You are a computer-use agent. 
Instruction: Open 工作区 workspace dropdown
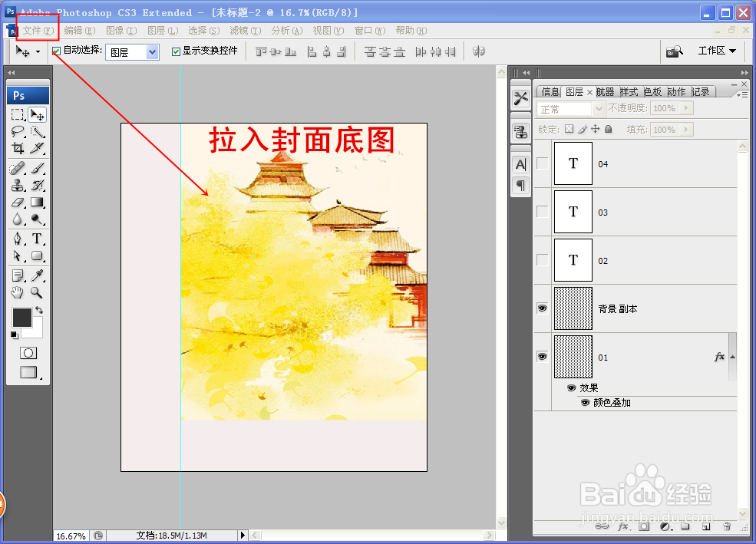717,51
